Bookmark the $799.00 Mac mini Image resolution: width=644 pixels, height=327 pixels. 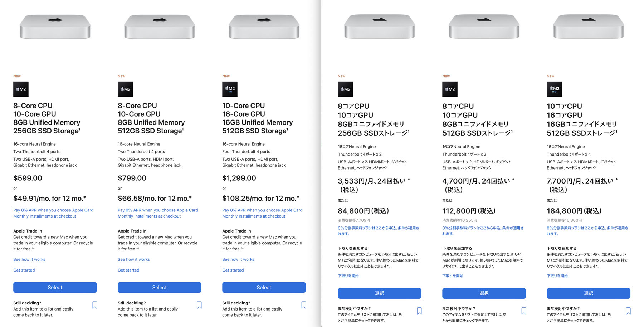click(199, 305)
